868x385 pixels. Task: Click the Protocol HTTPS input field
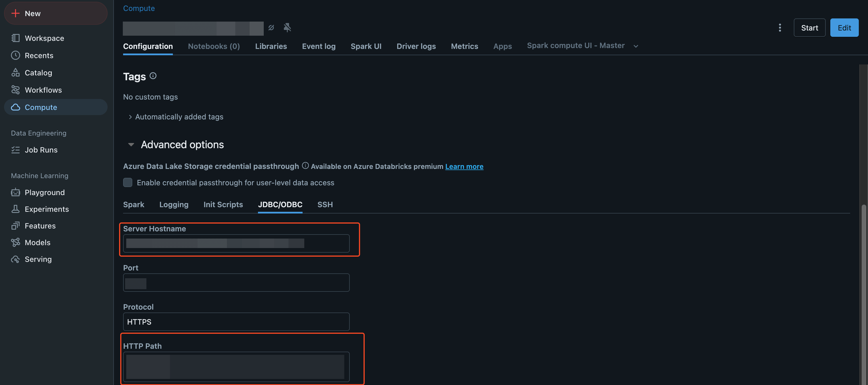point(236,322)
